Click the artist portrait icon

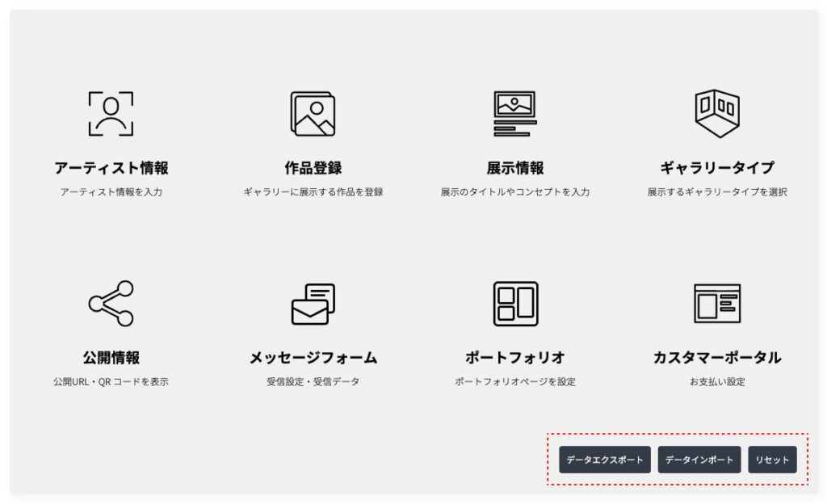111,114
